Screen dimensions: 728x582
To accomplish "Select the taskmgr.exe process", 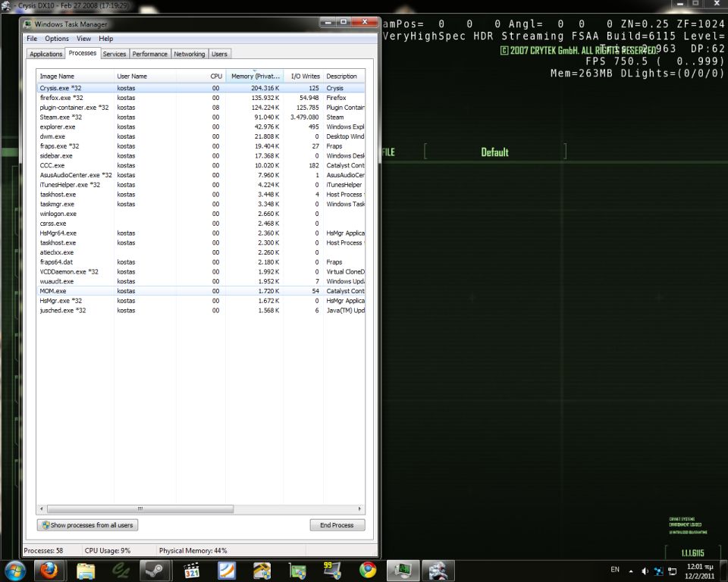I will click(x=200, y=204).
